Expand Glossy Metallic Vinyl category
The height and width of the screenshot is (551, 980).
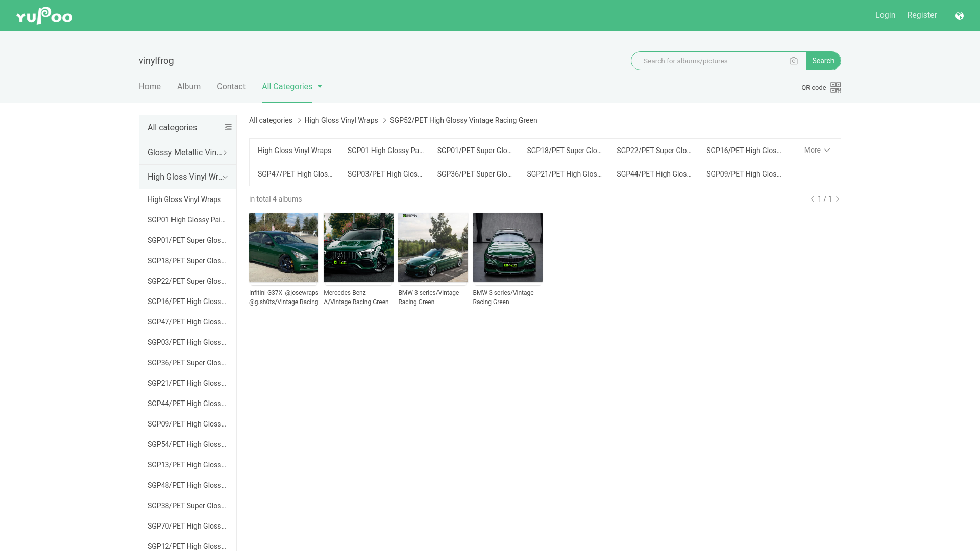[188, 153]
